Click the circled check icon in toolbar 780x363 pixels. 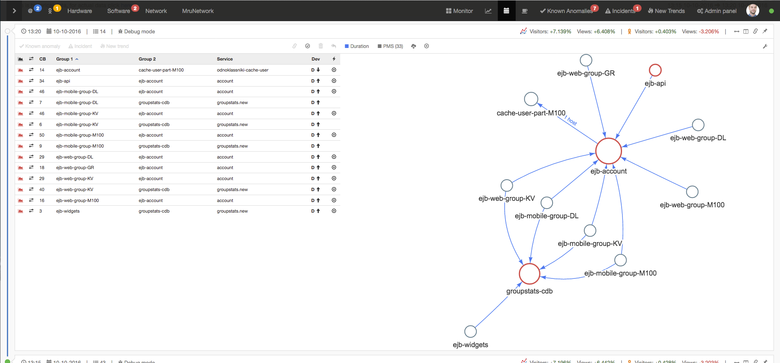coord(307,46)
